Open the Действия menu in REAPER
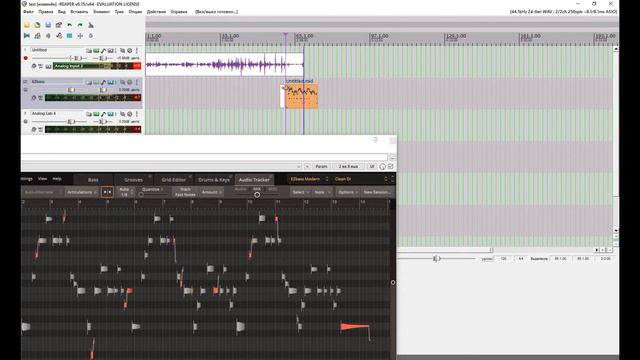The image size is (640, 360). (x=156, y=12)
